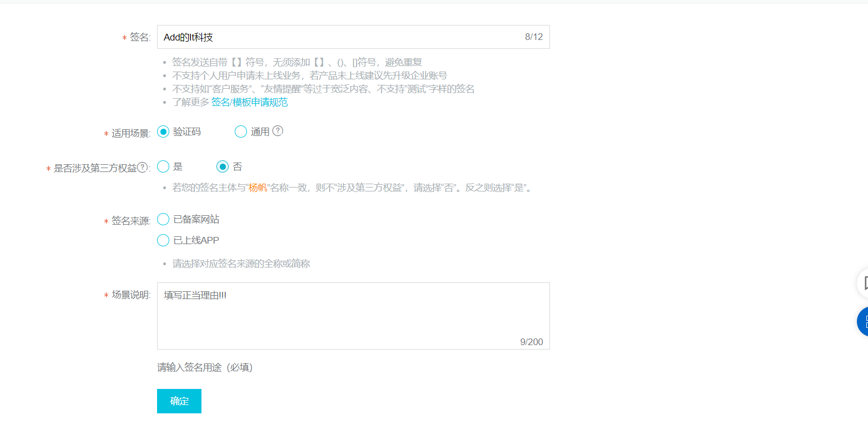The height and width of the screenshot is (430, 868).
Task: Choose the 通用 scenario radio button
Action: click(241, 131)
